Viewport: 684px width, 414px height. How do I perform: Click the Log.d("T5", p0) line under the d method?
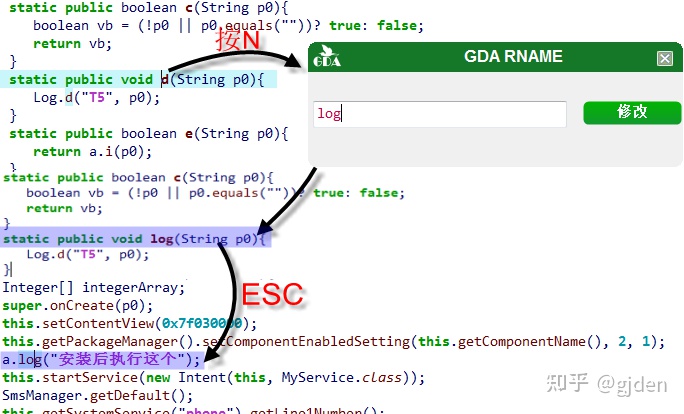(x=96, y=98)
